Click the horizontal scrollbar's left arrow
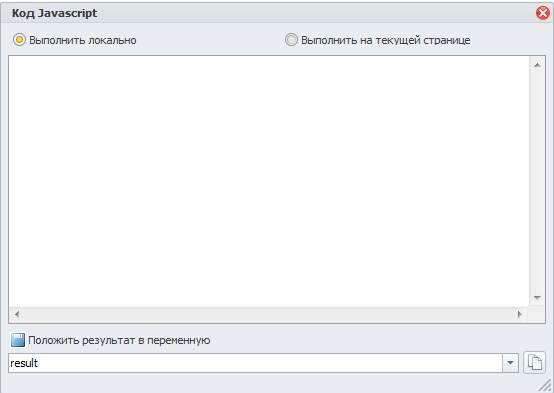 pos(17,314)
